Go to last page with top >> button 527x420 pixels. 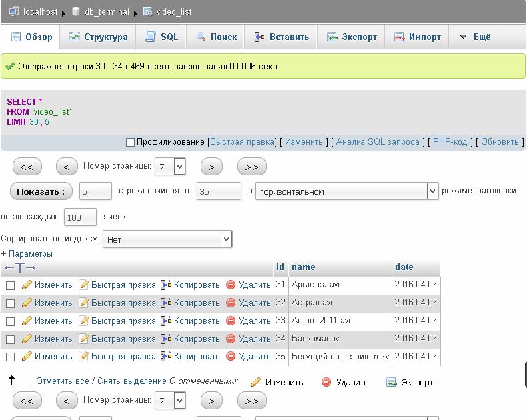(251, 166)
